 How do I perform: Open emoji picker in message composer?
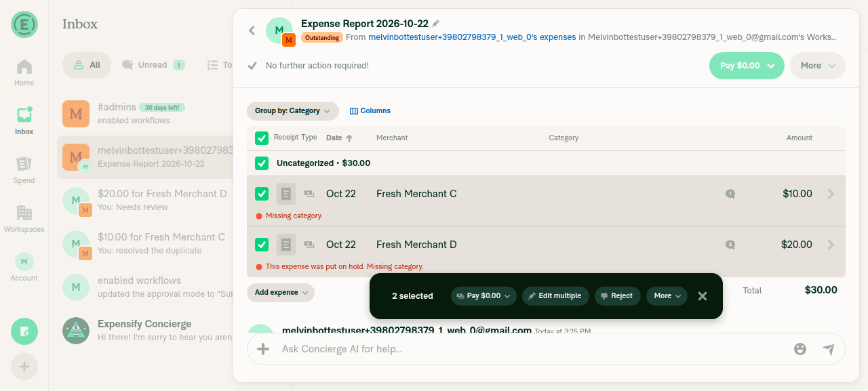tap(800, 349)
